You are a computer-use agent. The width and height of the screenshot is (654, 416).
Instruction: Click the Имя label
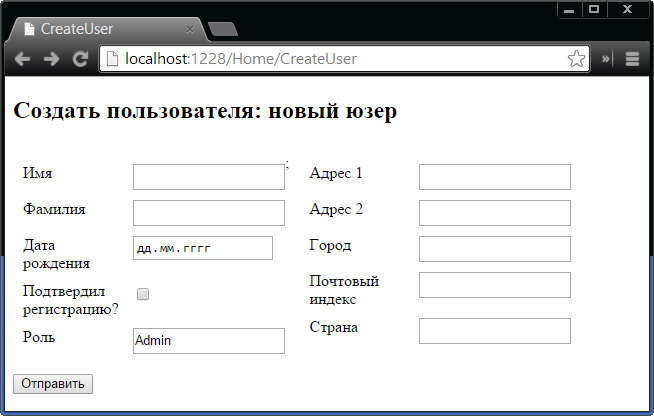click(x=38, y=173)
